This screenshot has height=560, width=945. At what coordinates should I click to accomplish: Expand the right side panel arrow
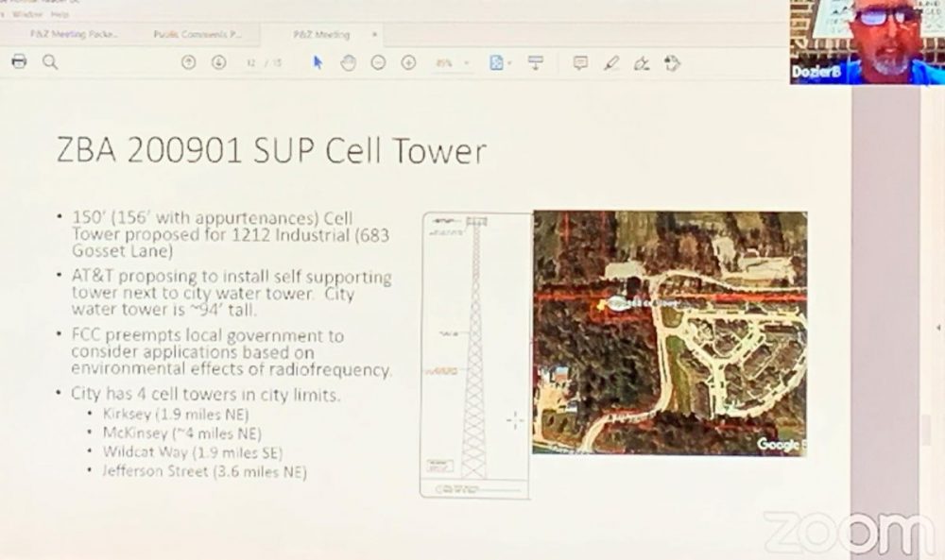[938, 329]
